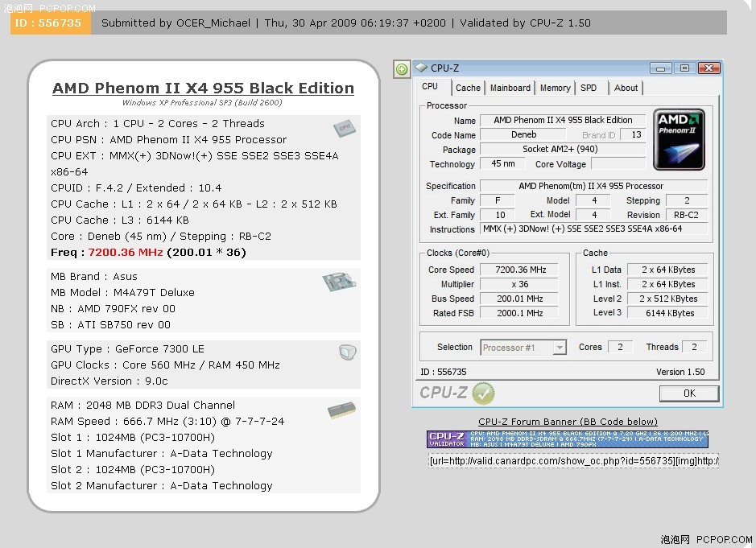Screen dimensions: 756x548
Task: Switch to the Mainboard tab
Action: pos(510,88)
